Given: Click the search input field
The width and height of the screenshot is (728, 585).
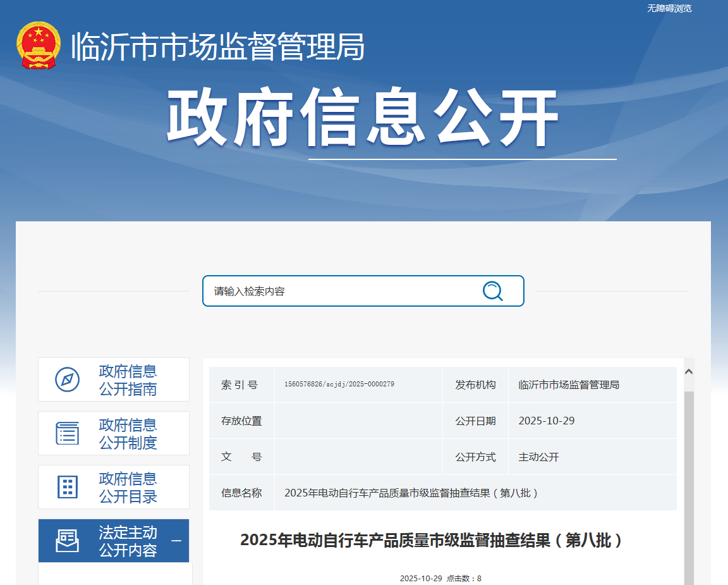Looking at the screenshot, I should click(348, 291).
